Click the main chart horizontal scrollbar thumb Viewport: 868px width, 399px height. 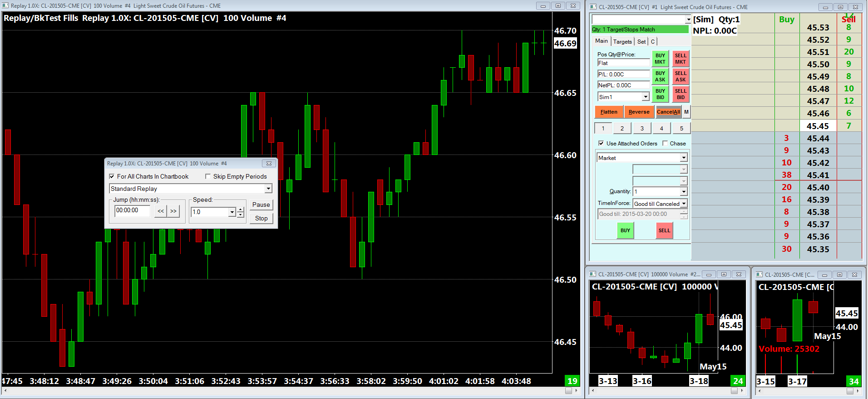tap(568, 390)
